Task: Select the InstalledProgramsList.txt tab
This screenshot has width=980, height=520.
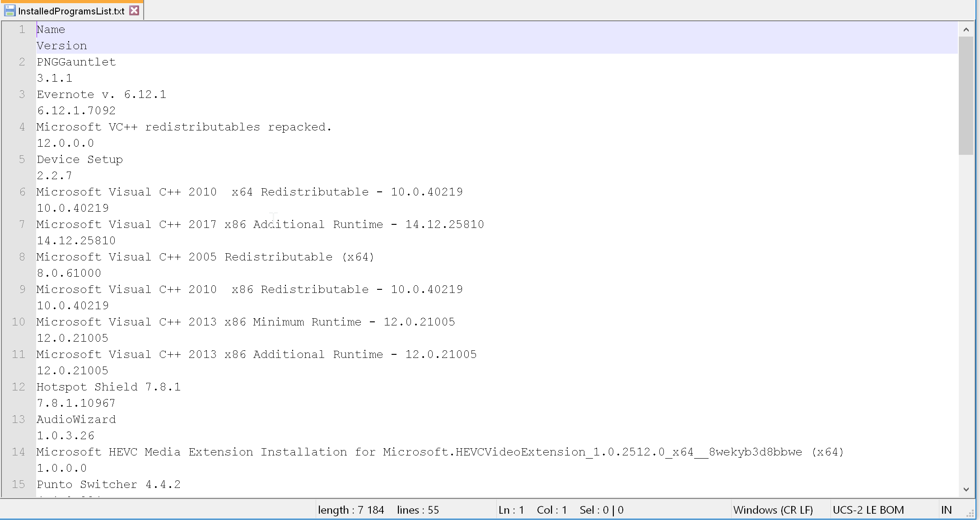Action: pos(71,11)
